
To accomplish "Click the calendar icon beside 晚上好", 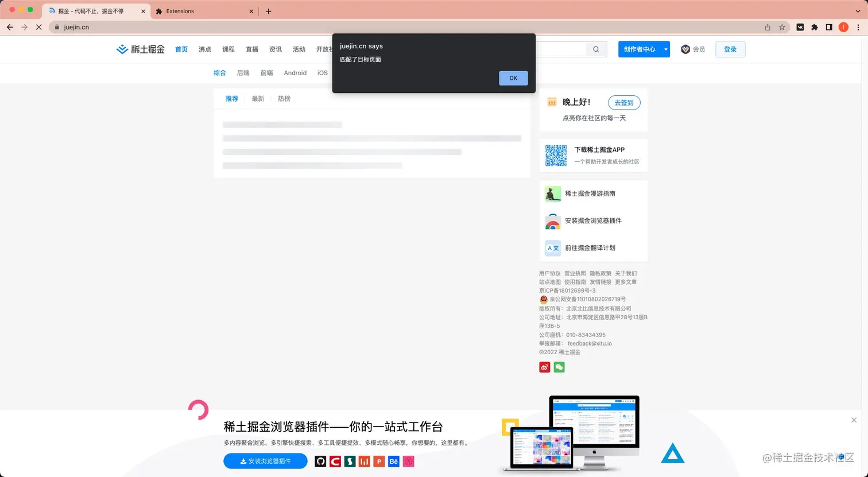I will (x=552, y=102).
